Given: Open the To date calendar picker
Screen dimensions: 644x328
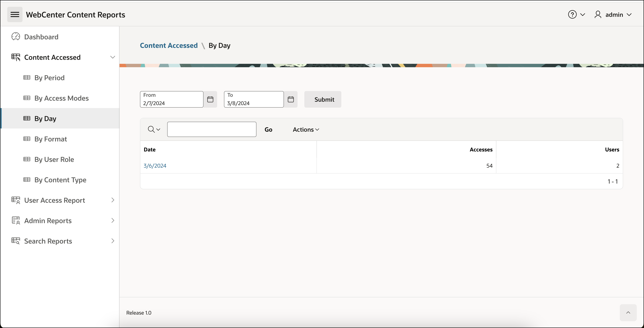Looking at the screenshot, I should (291, 100).
